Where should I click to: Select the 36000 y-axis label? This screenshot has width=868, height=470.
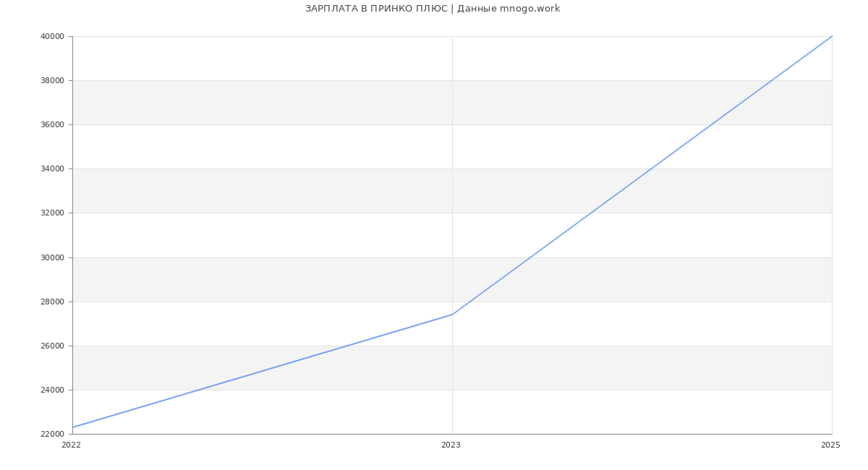coord(52,125)
